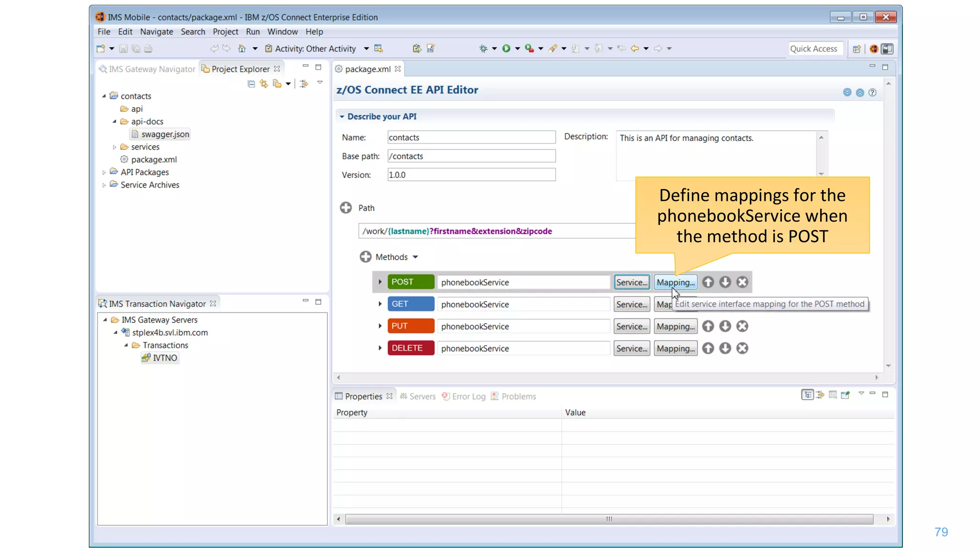Expand the Service Archives node

point(104,185)
